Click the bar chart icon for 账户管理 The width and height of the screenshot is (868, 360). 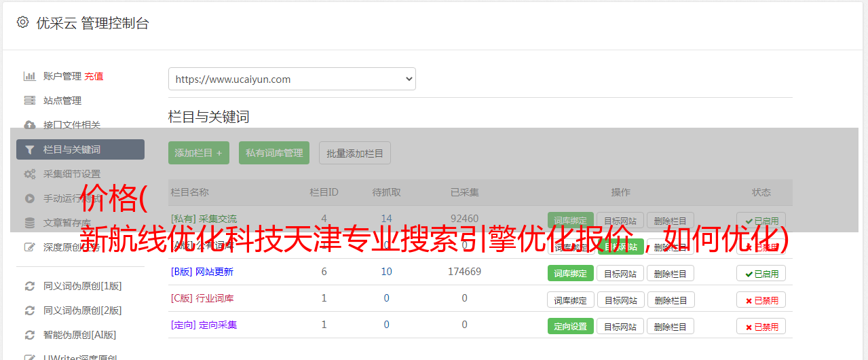[30, 76]
